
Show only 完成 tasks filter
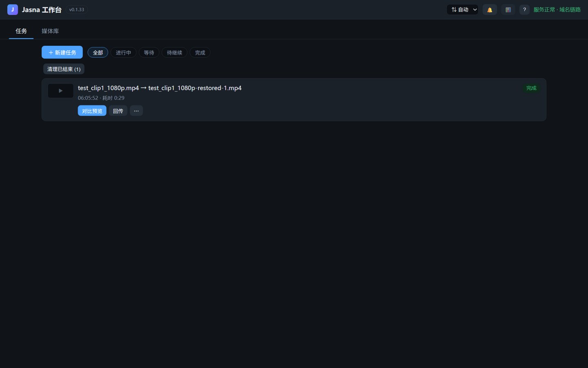200,52
